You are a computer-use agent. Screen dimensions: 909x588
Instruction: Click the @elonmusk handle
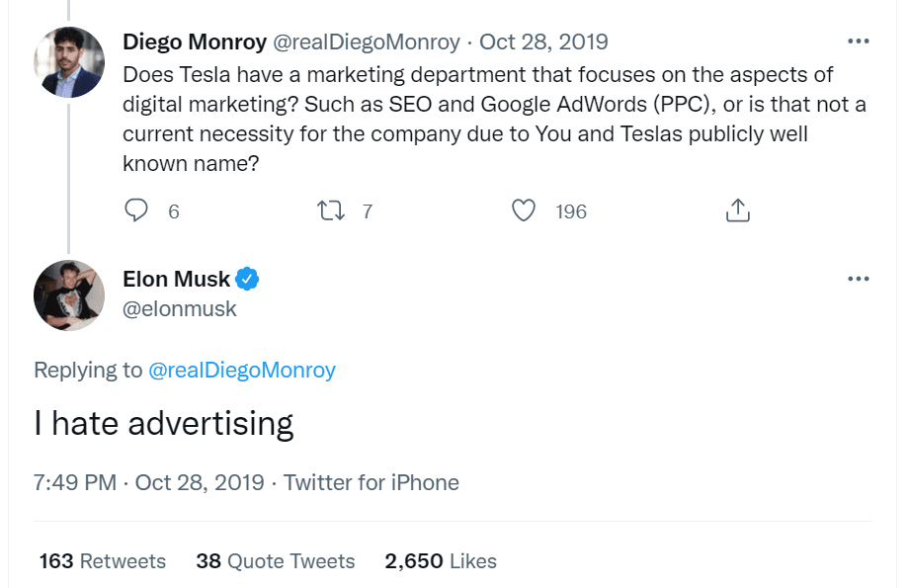(180, 308)
